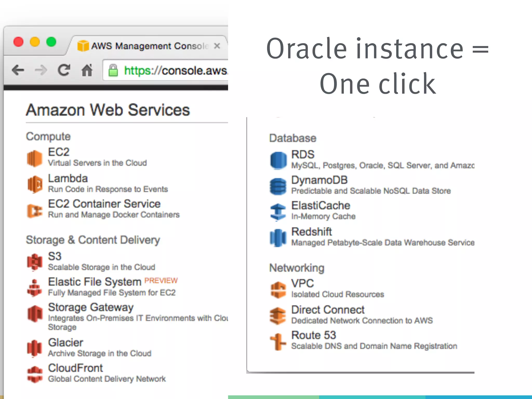Click the 'Amazon Web Services' heading

pyautogui.click(x=108, y=110)
